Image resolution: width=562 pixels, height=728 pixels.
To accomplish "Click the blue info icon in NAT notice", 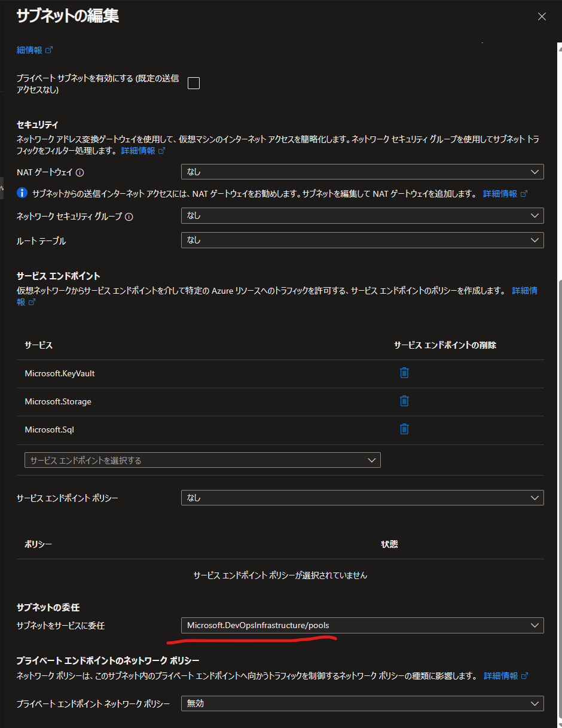I will [x=22, y=193].
